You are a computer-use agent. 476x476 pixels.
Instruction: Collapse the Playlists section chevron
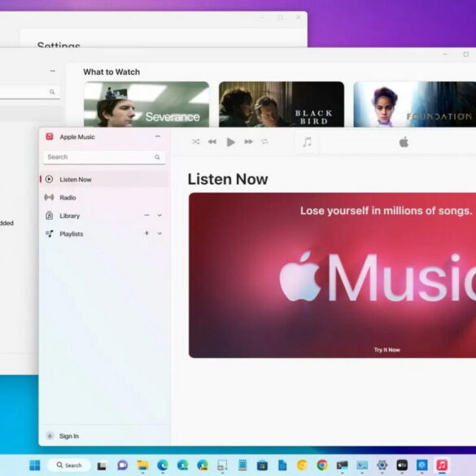click(x=159, y=234)
